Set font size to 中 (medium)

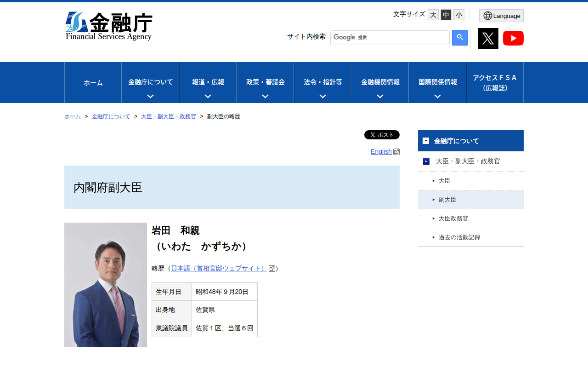[446, 15]
